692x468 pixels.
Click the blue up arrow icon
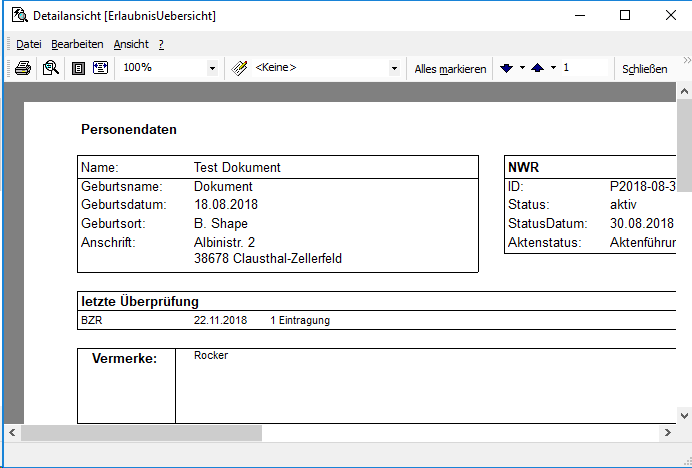537,68
